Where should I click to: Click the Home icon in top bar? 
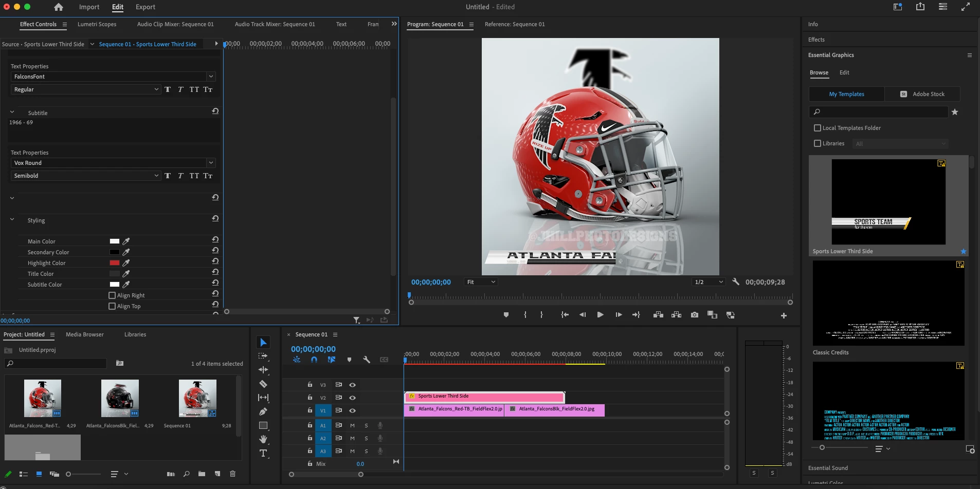click(x=59, y=7)
